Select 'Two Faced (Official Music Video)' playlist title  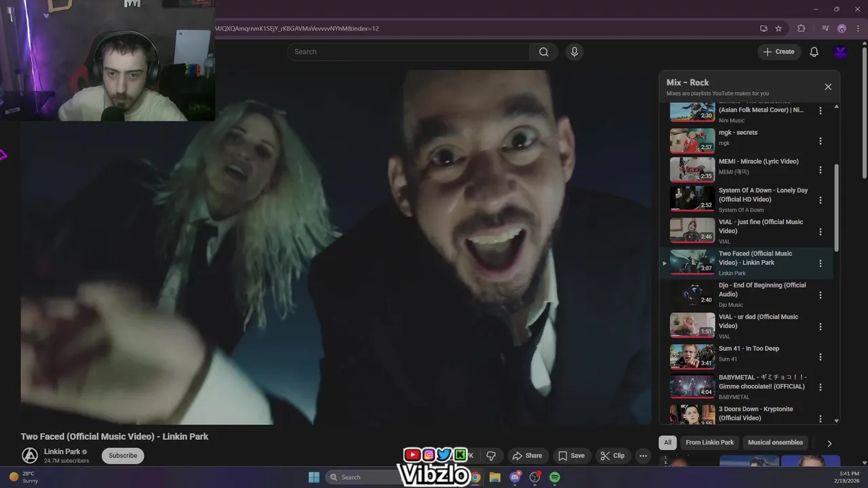(755, 258)
